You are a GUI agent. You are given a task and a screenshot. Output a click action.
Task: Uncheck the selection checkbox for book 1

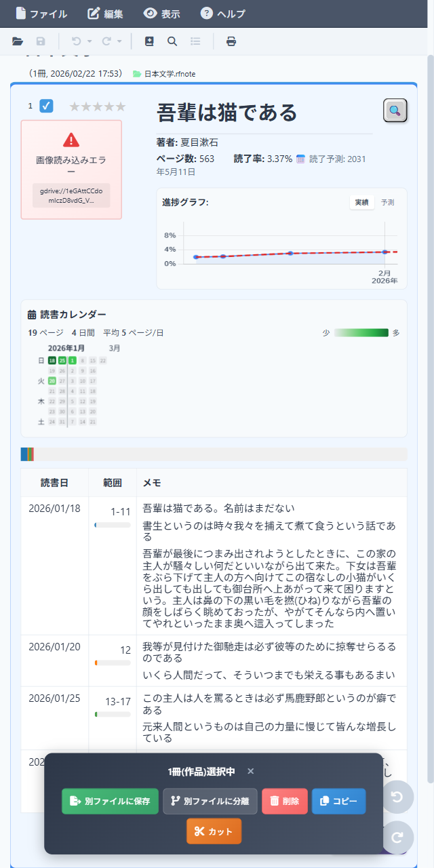pos(46,106)
